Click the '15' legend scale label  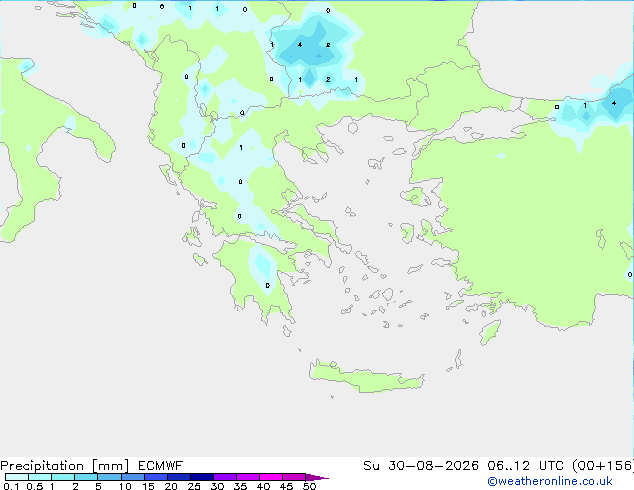(148, 486)
